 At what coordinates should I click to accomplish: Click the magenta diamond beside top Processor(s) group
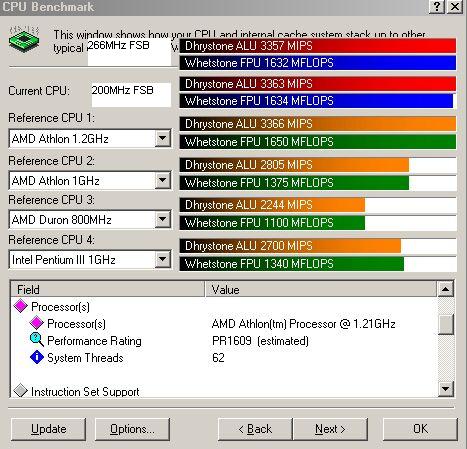pyautogui.click(x=20, y=306)
